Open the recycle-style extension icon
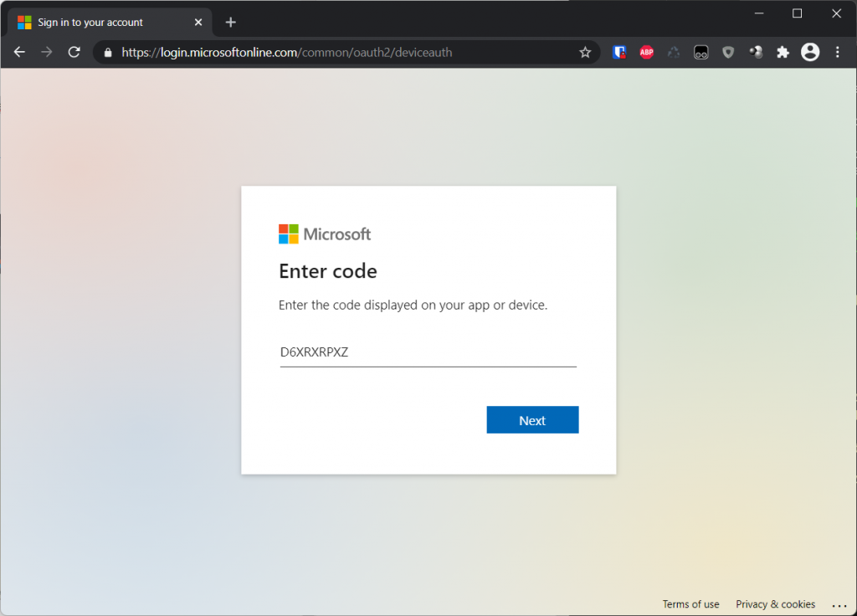 tap(674, 53)
